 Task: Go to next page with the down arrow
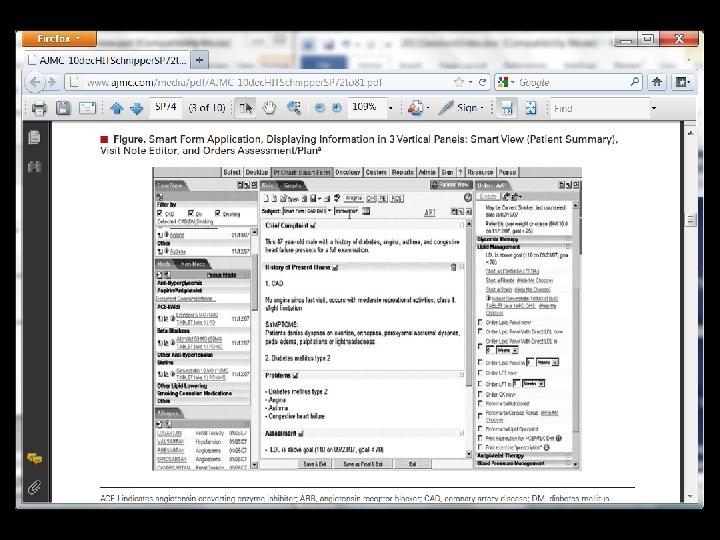click(x=136, y=108)
